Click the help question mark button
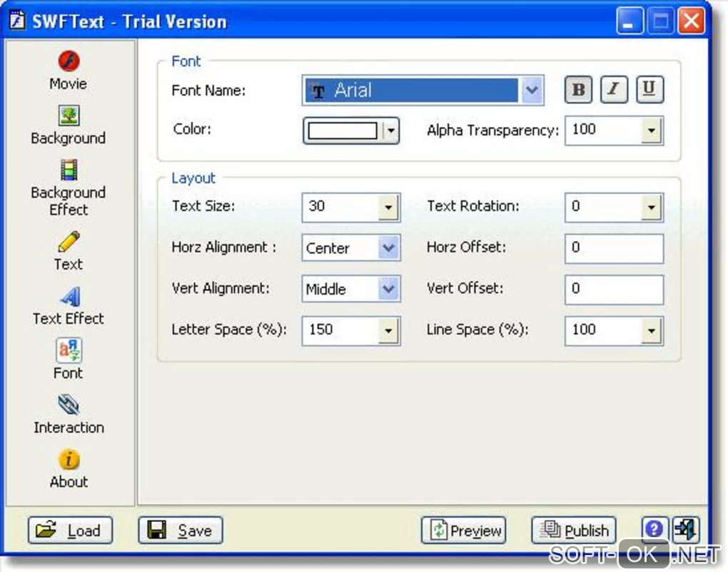Image resolution: width=728 pixels, height=572 pixels. coord(654,529)
